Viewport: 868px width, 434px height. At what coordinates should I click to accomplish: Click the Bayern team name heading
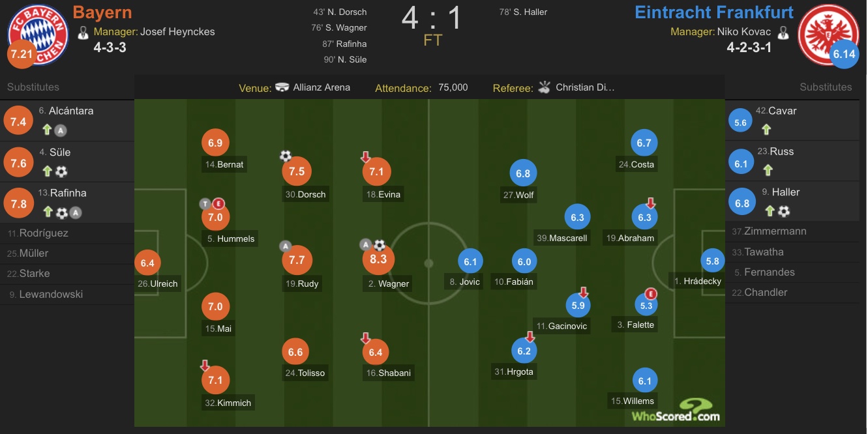coord(102,12)
